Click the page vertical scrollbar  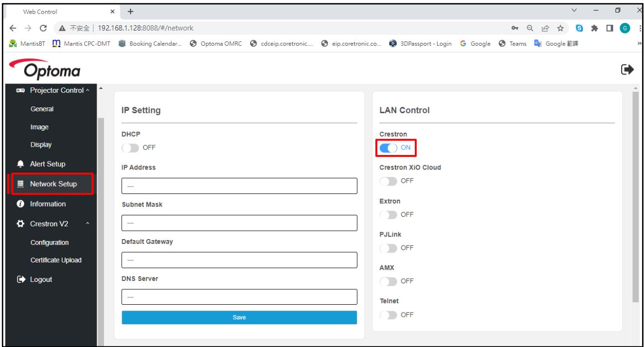click(x=636, y=197)
